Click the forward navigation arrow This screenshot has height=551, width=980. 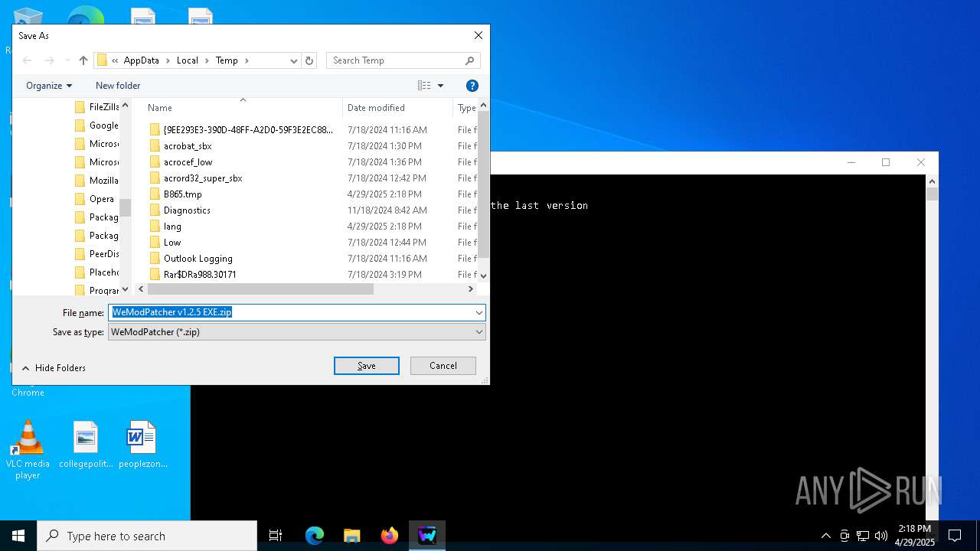pos(50,60)
